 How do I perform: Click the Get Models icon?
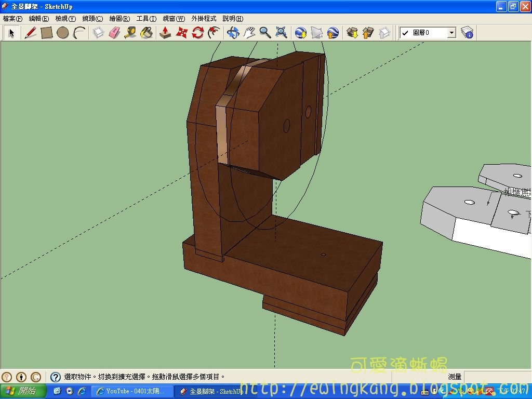click(352, 33)
